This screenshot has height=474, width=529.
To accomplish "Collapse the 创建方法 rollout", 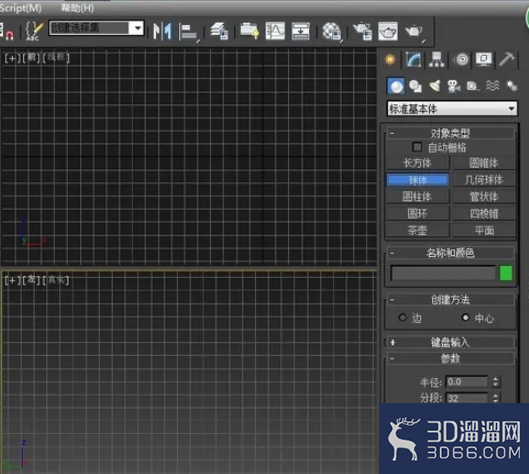I will (x=450, y=300).
